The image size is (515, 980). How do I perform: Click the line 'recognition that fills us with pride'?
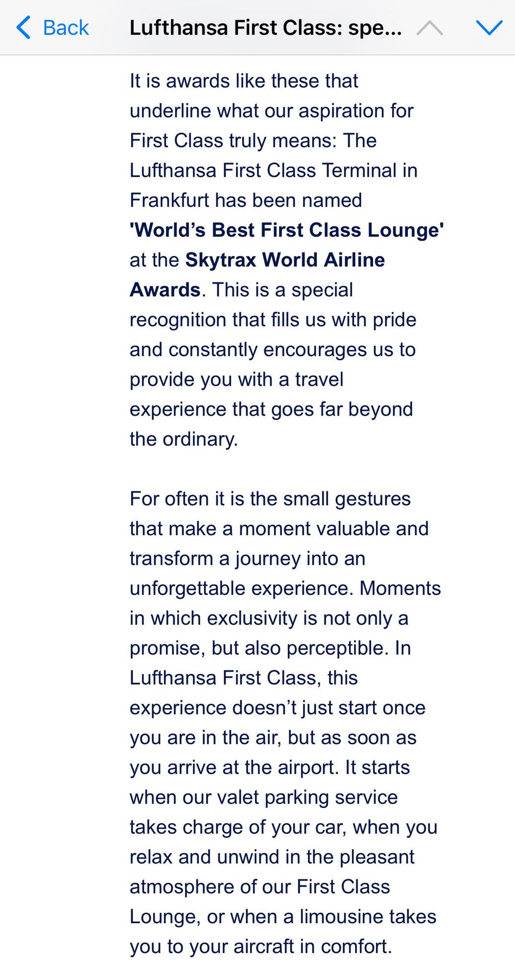click(x=273, y=320)
